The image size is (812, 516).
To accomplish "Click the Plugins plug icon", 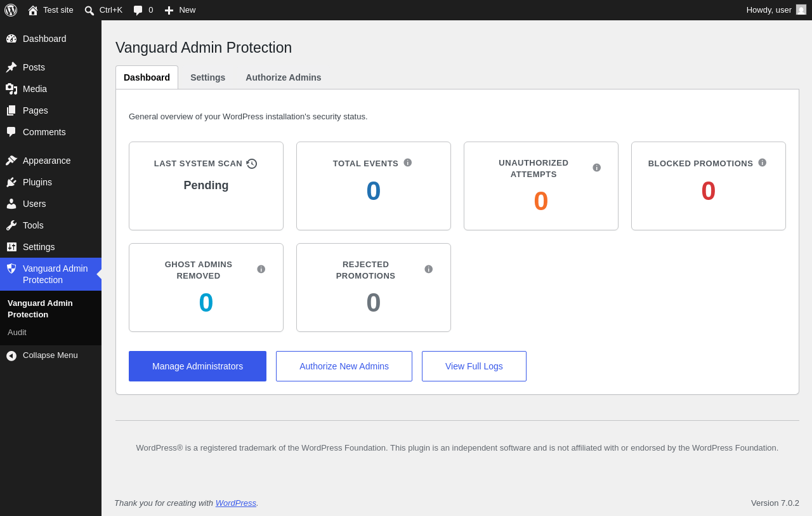I will click(11, 182).
